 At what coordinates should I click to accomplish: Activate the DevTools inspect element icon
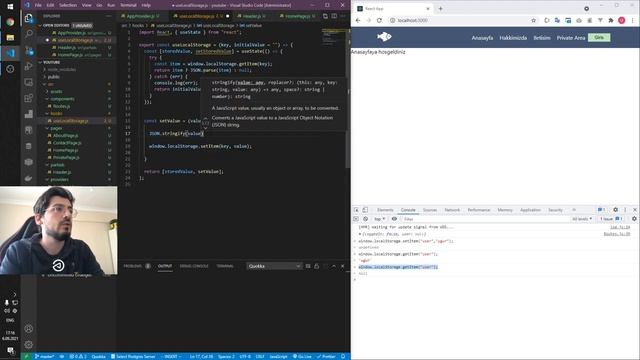[356, 210]
